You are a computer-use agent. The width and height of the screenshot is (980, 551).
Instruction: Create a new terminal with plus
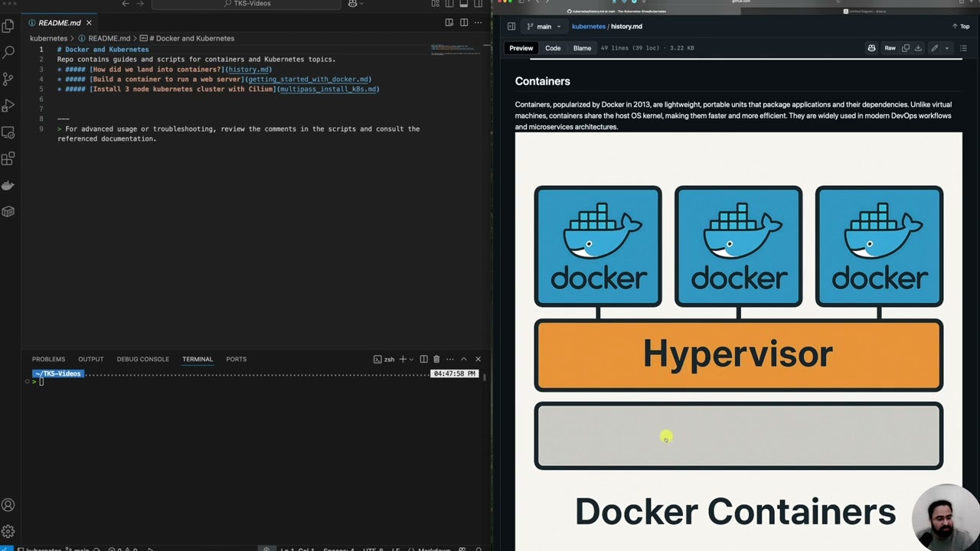(x=403, y=359)
